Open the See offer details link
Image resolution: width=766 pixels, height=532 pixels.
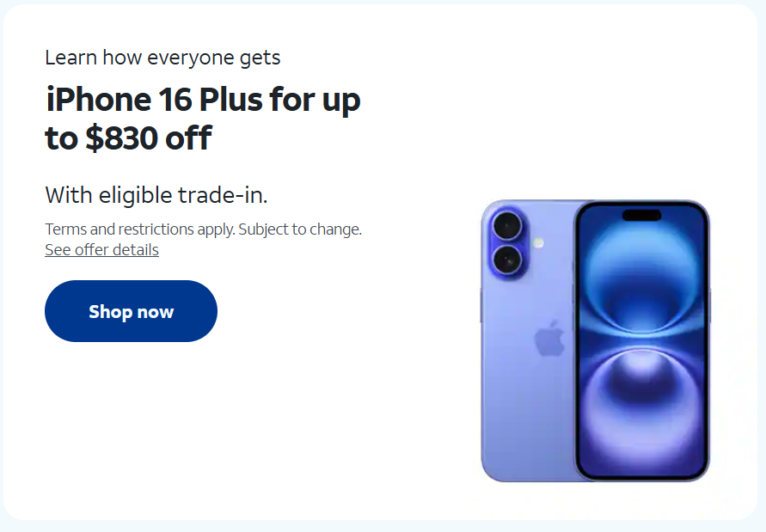click(101, 249)
